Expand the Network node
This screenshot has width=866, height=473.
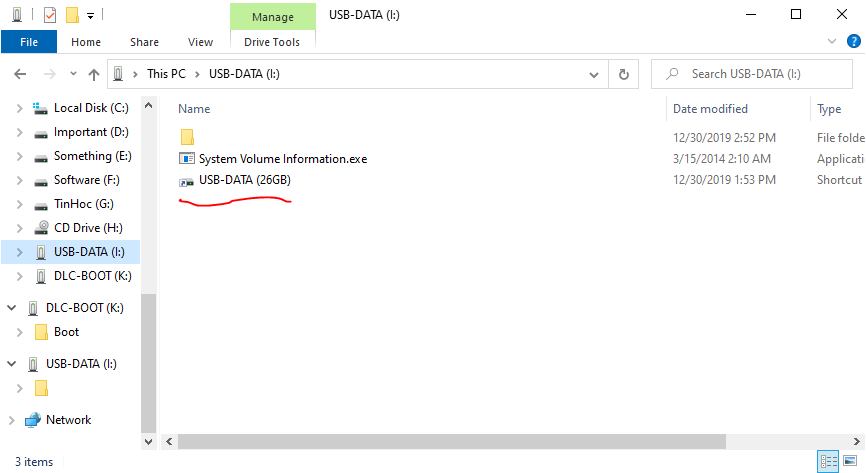pos(12,420)
